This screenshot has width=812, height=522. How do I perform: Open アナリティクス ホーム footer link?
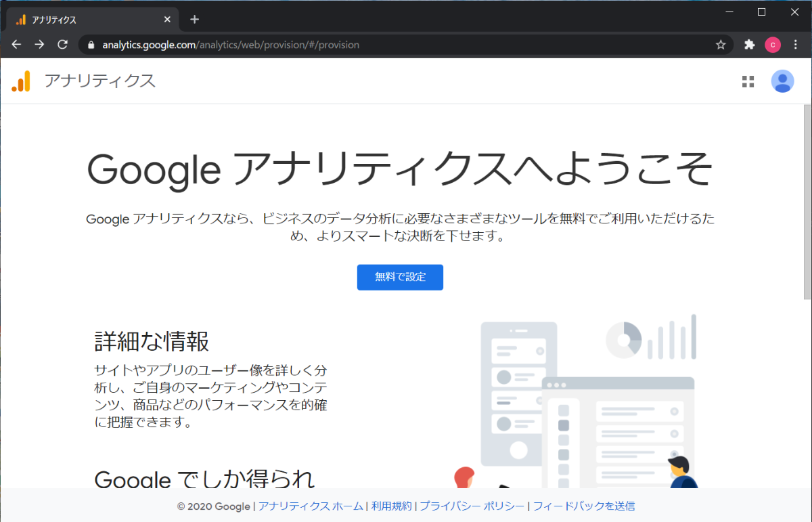point(311,506)
